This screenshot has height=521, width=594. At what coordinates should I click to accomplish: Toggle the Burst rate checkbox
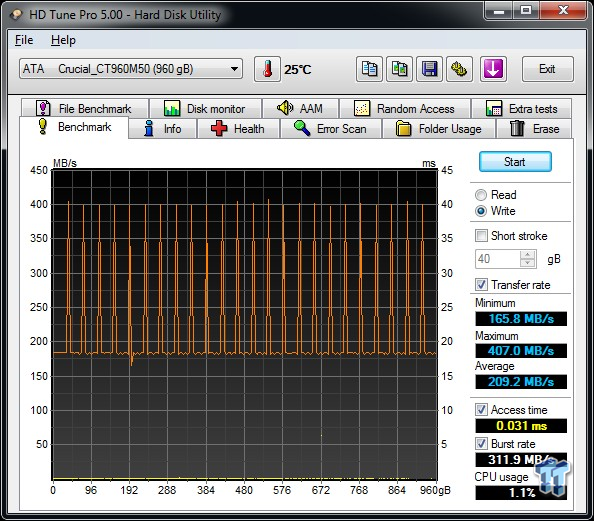pyautogui.click(x=481, y=443)
